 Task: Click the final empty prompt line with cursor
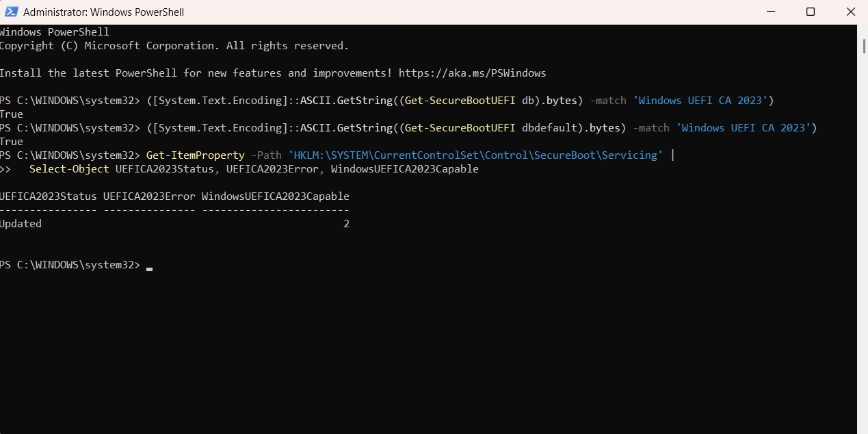tap(76, 265)
